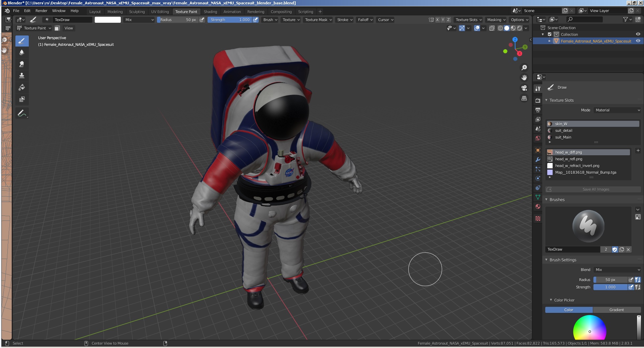Toggle radius pen pressure in header
This screenshot has width=644, height=348.
click(x=202, y=20)
